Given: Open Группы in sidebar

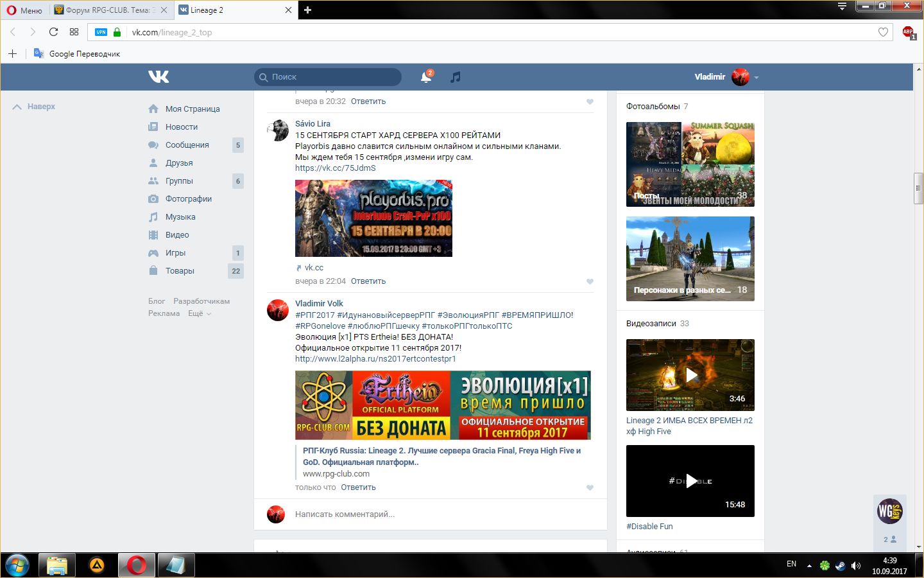Looking at the screenshot, I should (x=179, y=181).
